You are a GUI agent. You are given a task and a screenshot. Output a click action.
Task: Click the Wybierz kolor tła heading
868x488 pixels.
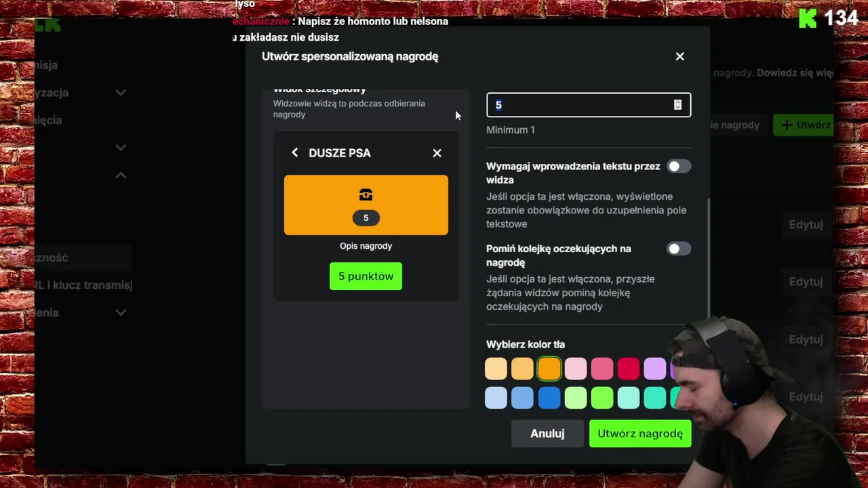pos(526,344)
